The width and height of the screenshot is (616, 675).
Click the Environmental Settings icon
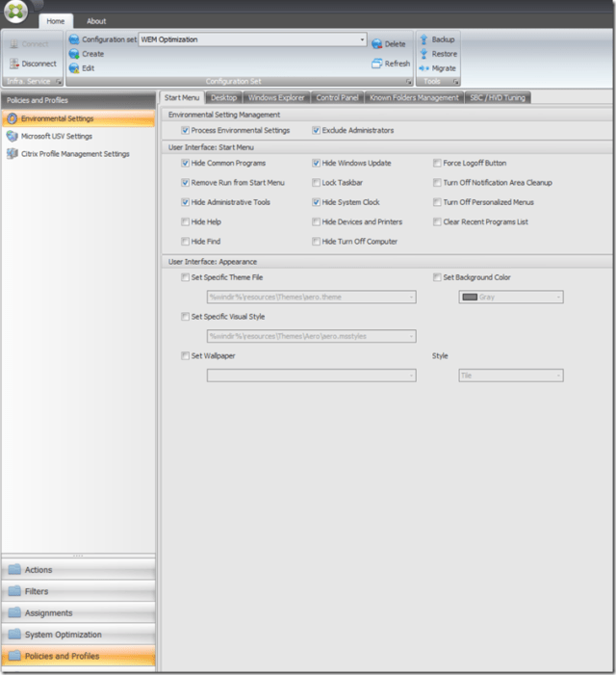coord(13,118)
